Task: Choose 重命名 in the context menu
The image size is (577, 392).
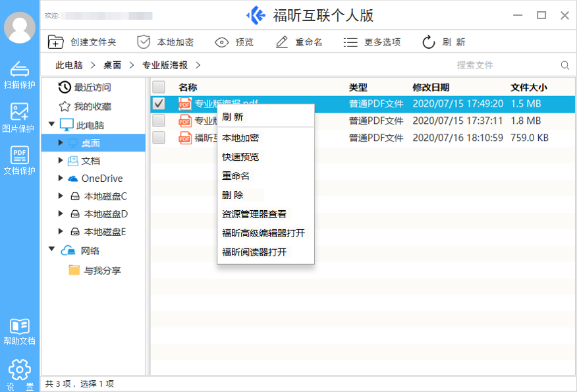Action: coord(265,176)
